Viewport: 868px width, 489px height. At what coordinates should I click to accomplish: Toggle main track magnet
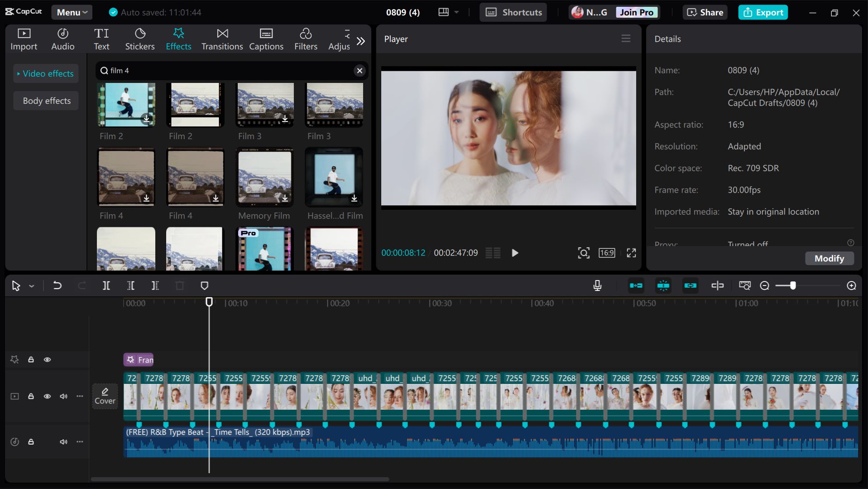(636, 286)
